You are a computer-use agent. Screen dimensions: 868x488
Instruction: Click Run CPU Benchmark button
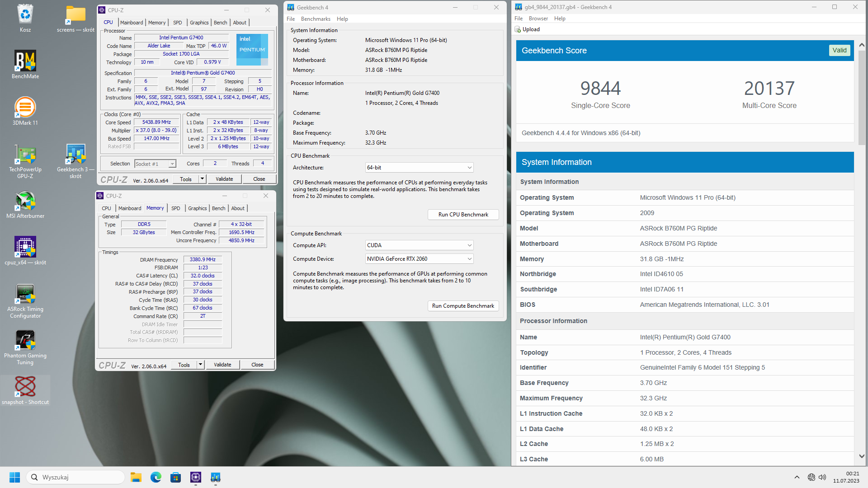click(463, 215)
